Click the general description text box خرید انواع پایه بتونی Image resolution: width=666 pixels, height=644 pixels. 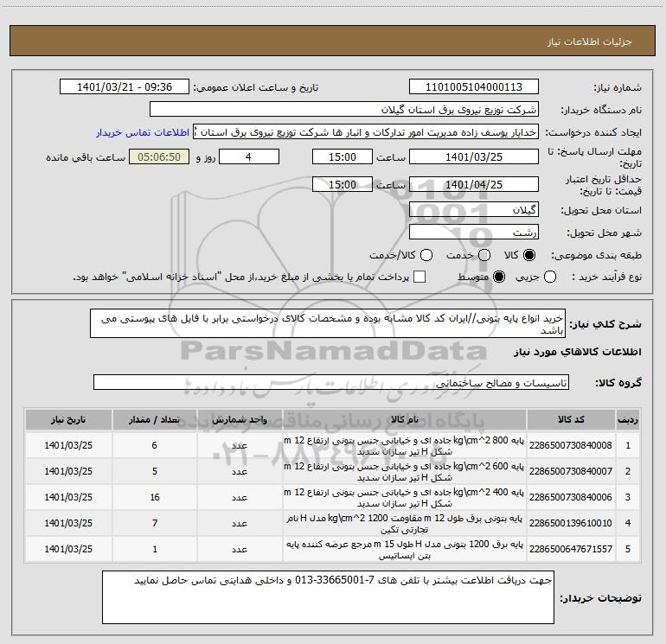[x=328, y=323]
